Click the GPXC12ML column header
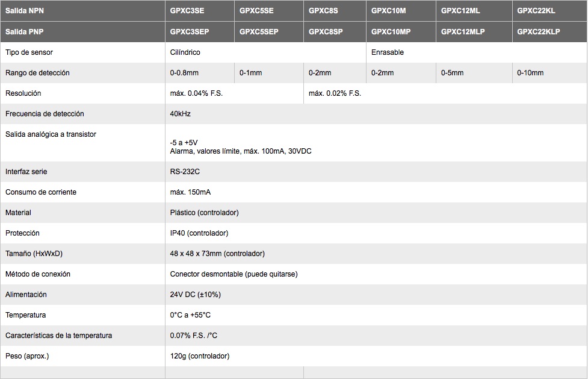 [474, 10]
